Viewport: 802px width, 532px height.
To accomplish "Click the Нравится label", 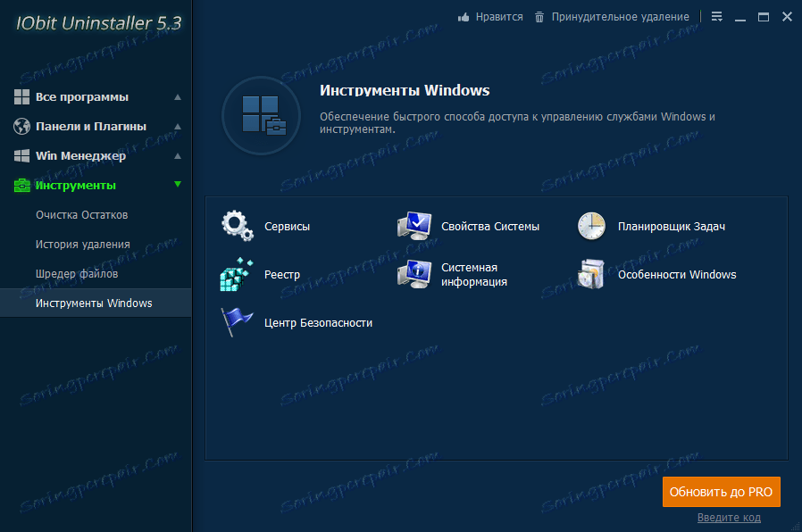I will [499, 17].
